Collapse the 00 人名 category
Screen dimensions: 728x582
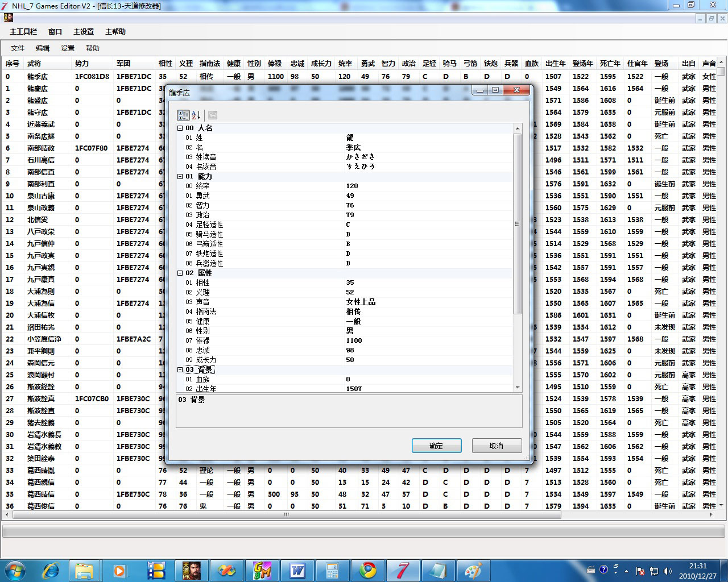(x=180, y=128)
